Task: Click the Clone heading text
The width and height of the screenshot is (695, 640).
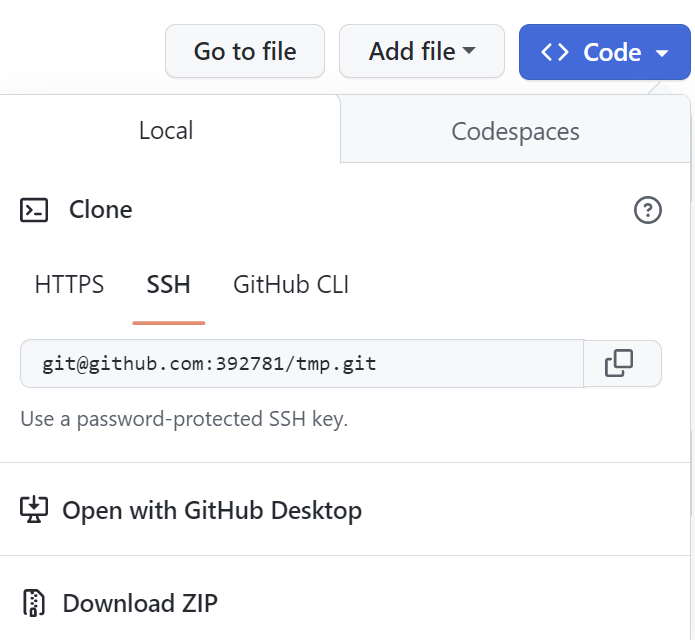Action: [x=101, y=209]
